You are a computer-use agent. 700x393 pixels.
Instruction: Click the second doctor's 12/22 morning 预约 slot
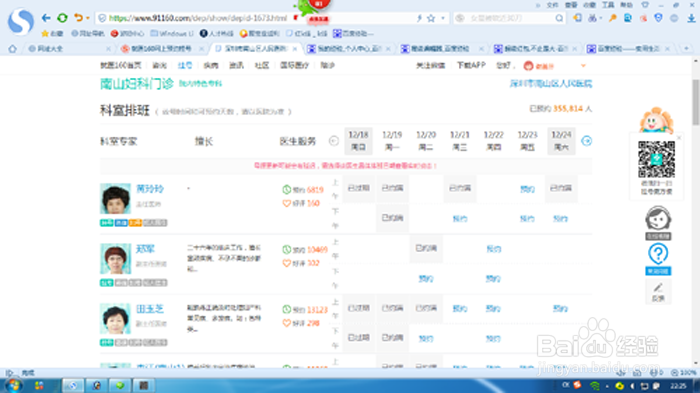(493, 249)
